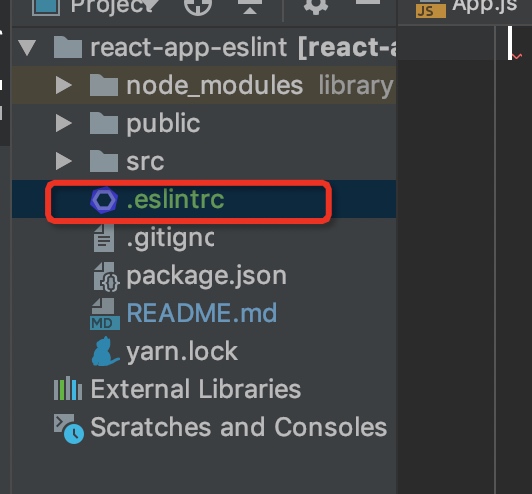Viewport: 532px width, 494px height.
Task: Click the ESLint hexagon icon
Action: point(104,200)
